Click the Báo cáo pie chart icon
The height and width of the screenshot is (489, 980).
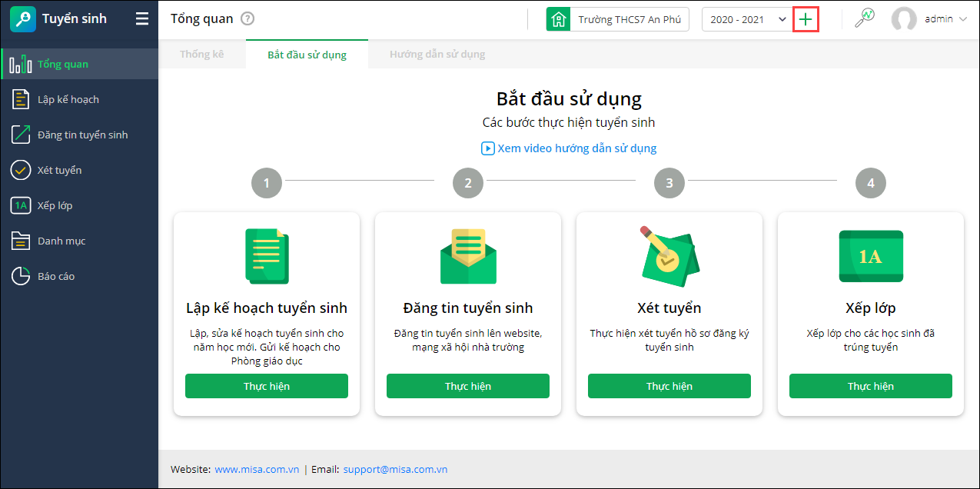tap(21, 276)
